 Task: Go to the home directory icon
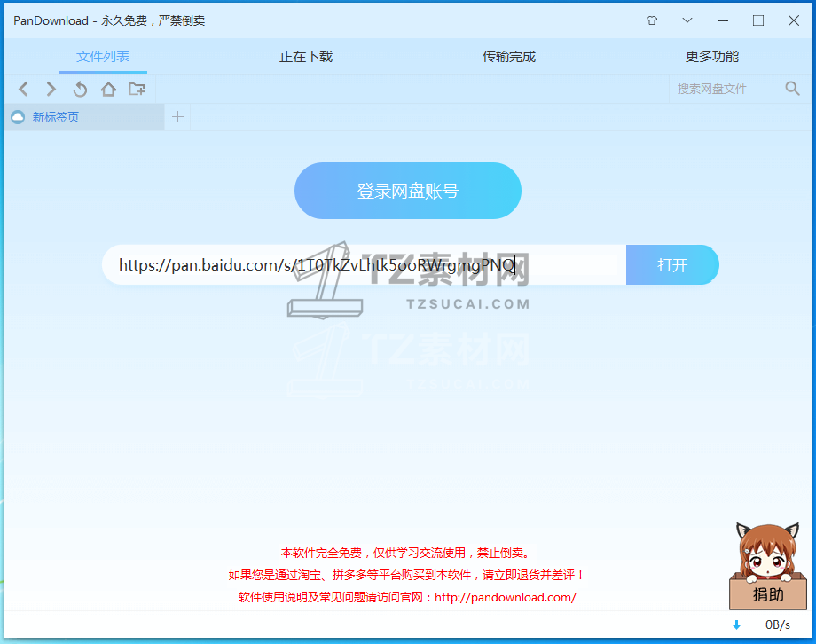(x=108, y=89)
